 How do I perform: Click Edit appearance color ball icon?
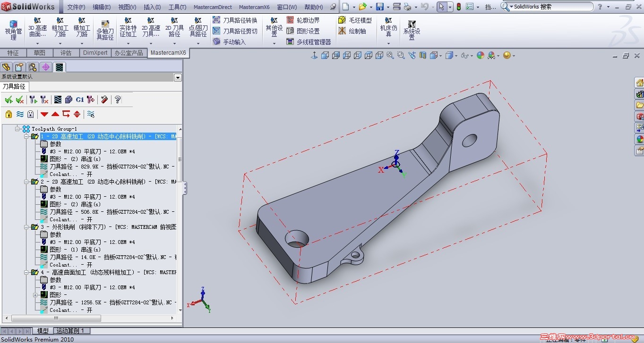coord(481,56)
